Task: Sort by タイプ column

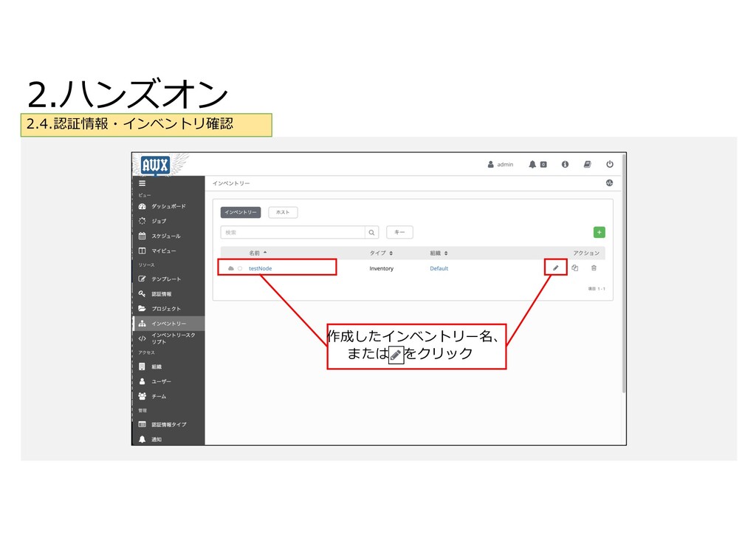Action: click(x=382, y=253)
